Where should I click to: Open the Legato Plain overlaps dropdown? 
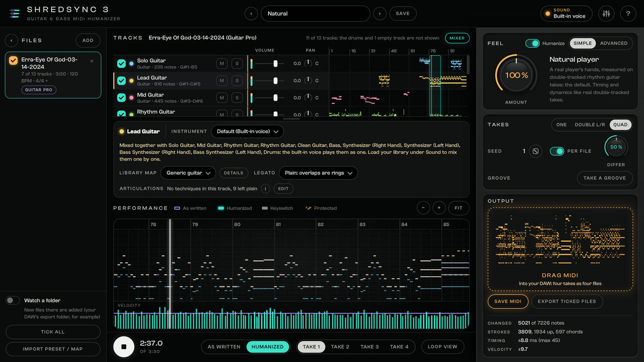coord(318,173)
